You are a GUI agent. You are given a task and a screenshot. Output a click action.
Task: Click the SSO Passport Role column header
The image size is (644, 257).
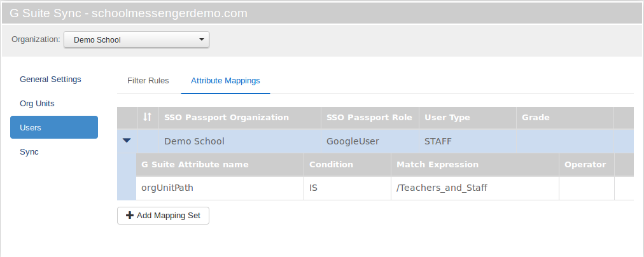pyautogui.click(x=370, y=118)
